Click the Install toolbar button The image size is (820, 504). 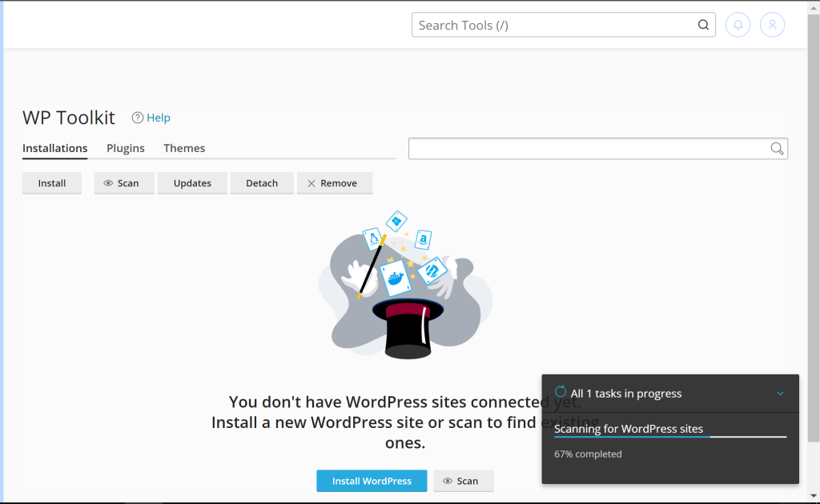coord(52,183)
